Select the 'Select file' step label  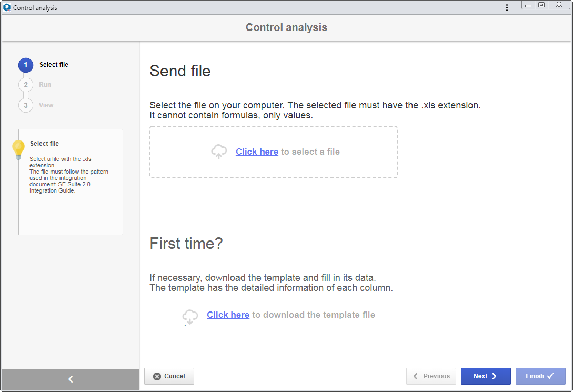coord(54,65)
